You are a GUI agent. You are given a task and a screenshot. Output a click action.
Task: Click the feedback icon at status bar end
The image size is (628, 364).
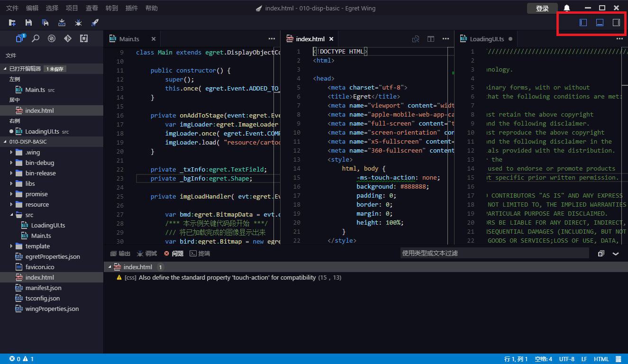point(618,359)
